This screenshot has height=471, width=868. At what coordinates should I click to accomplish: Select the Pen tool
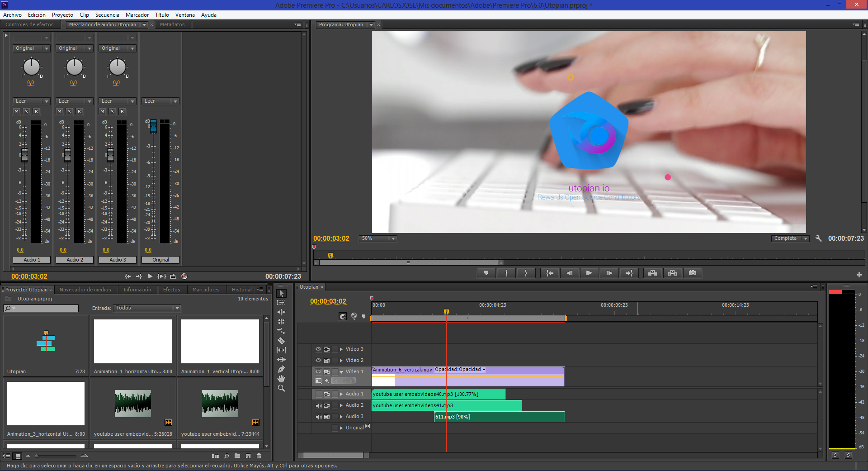click(281, 369)
